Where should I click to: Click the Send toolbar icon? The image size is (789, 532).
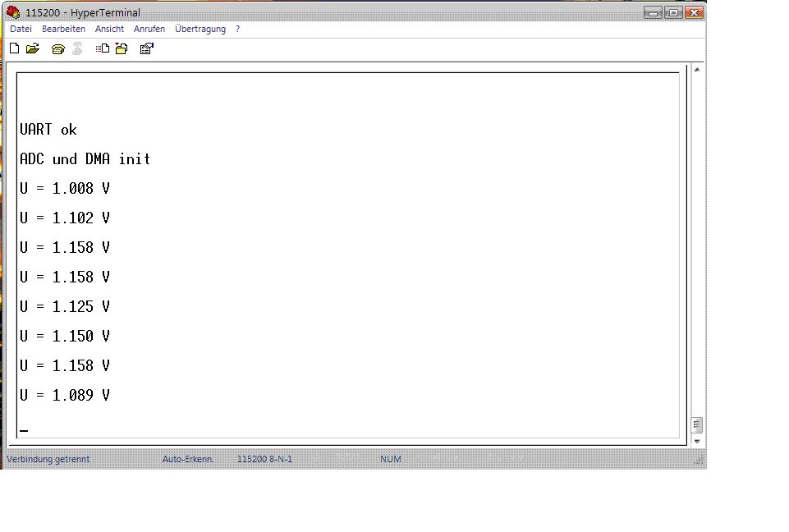pos(103,48)
